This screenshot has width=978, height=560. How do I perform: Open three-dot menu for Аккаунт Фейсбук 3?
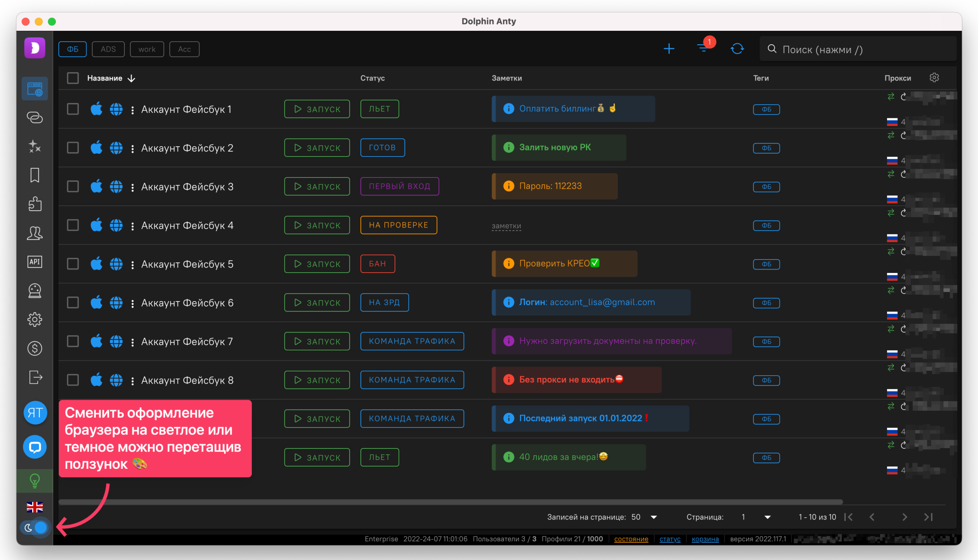click(133, 187)
